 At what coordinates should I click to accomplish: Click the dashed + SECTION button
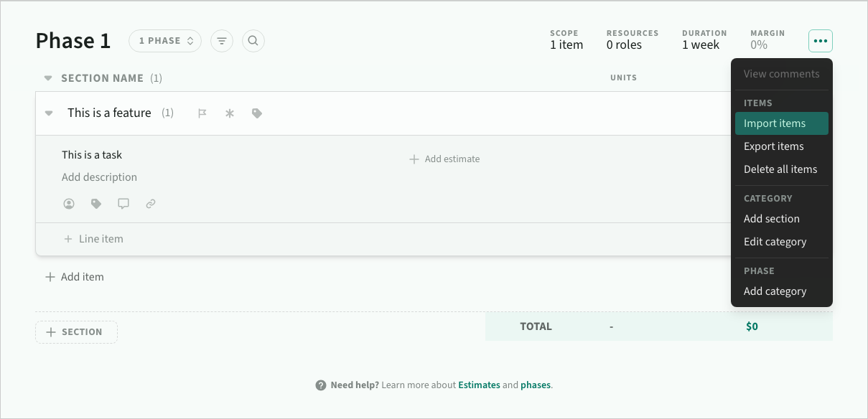pos(76,332)
